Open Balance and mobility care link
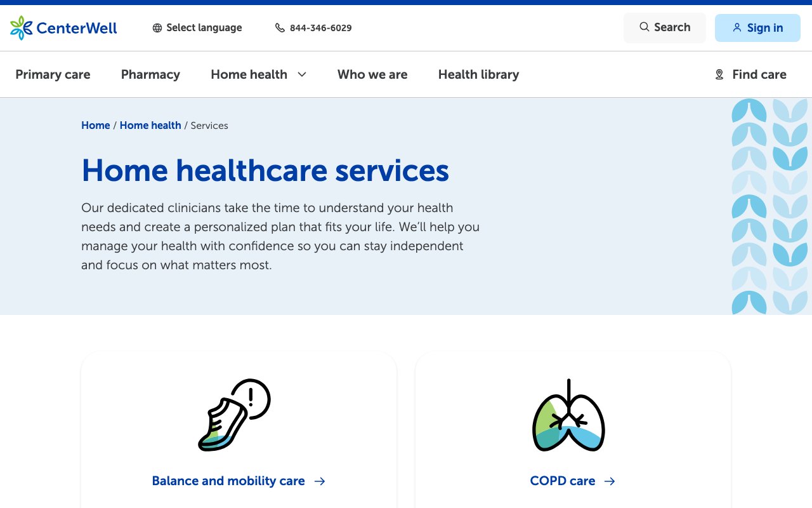The height and width of the screenshot is (508, 812). point(239,481)
